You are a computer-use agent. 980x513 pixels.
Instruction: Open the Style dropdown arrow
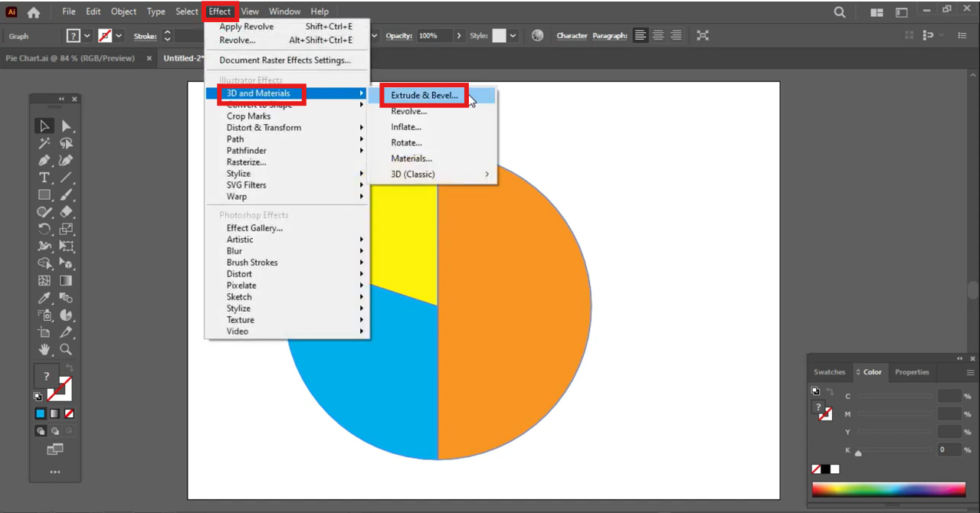click(513, 36)
